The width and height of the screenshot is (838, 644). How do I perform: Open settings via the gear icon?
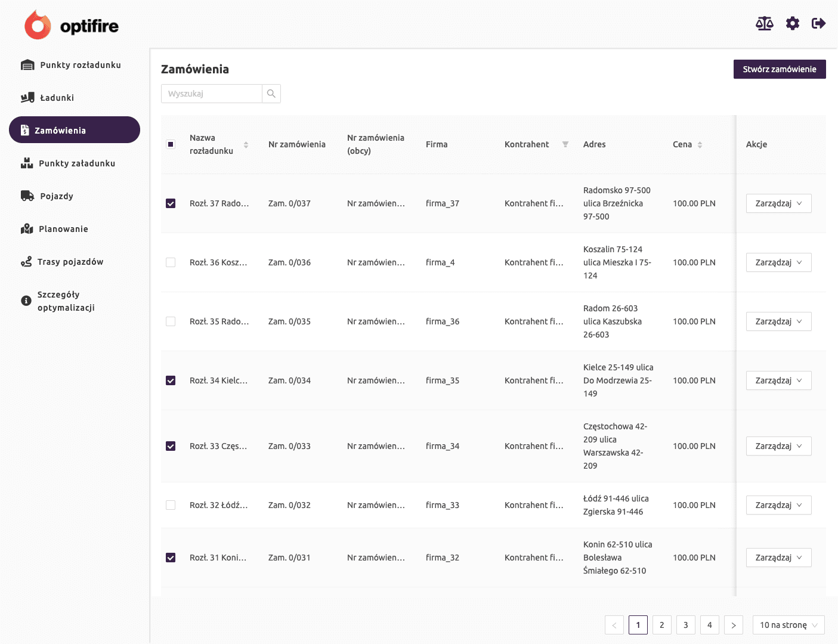(792, 24)
